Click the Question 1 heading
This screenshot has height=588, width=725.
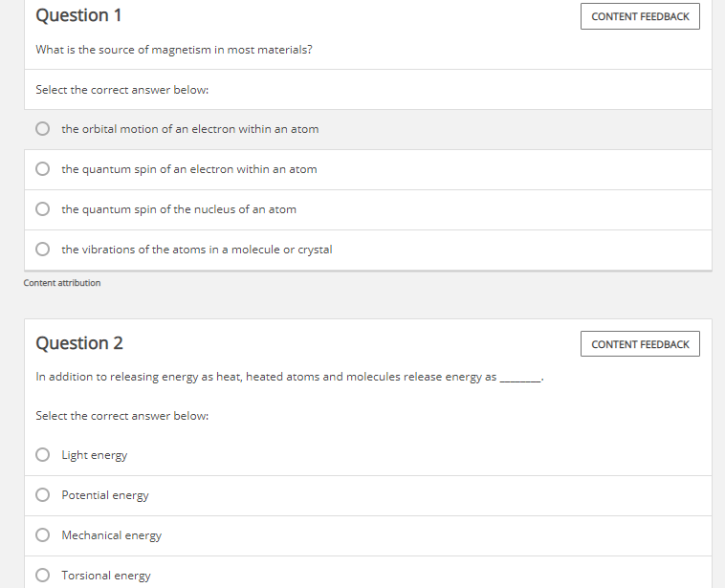78,16
